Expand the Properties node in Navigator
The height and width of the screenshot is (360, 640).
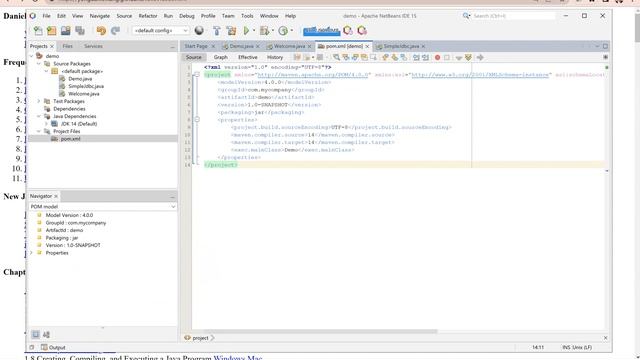click(x=31, y=253)
